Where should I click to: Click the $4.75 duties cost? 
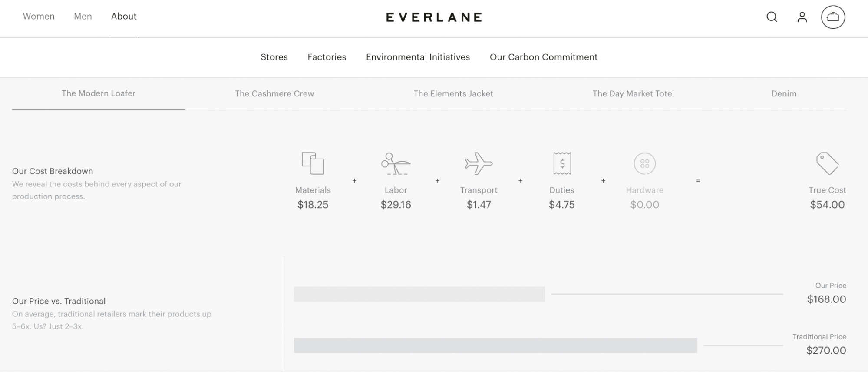click(x=562, y=205)
